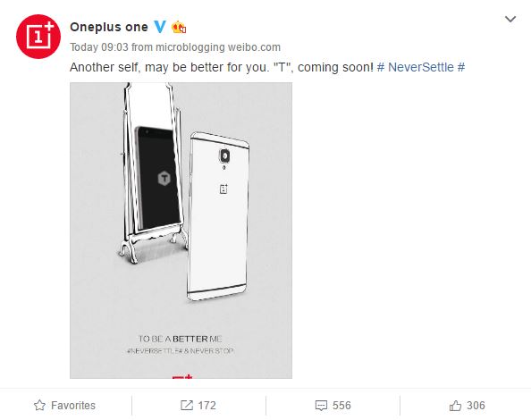Open the # NeverSettle # hashtag

421,67
